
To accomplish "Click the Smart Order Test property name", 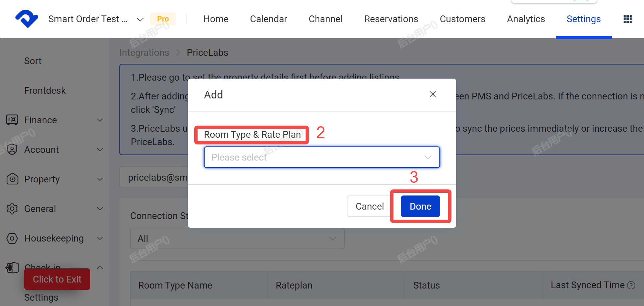I will (88, 19).
